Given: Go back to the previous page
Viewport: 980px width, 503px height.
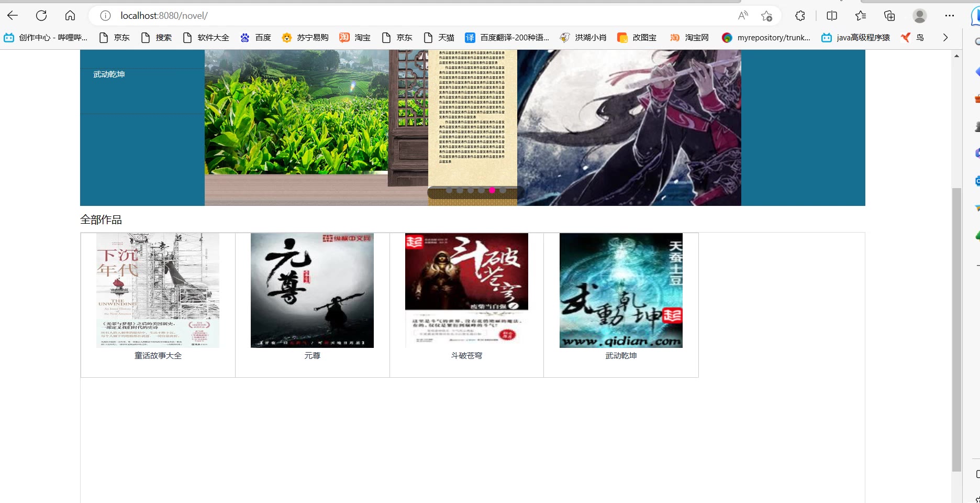Looking at the screenshot, I should 13,16.
